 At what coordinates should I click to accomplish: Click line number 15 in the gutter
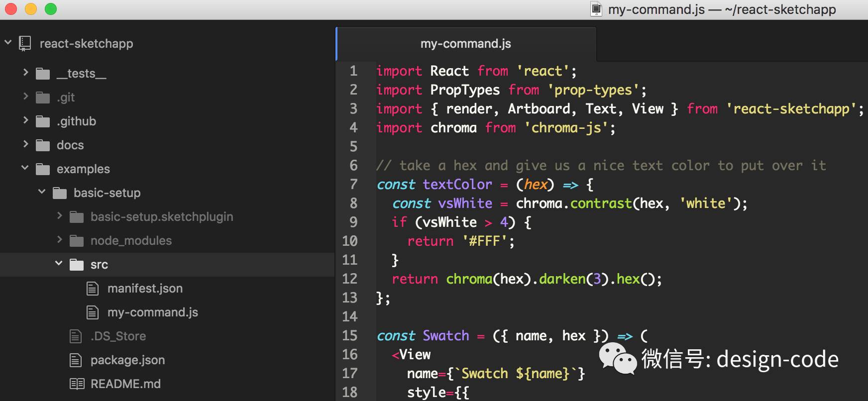[x=350, y=336]
